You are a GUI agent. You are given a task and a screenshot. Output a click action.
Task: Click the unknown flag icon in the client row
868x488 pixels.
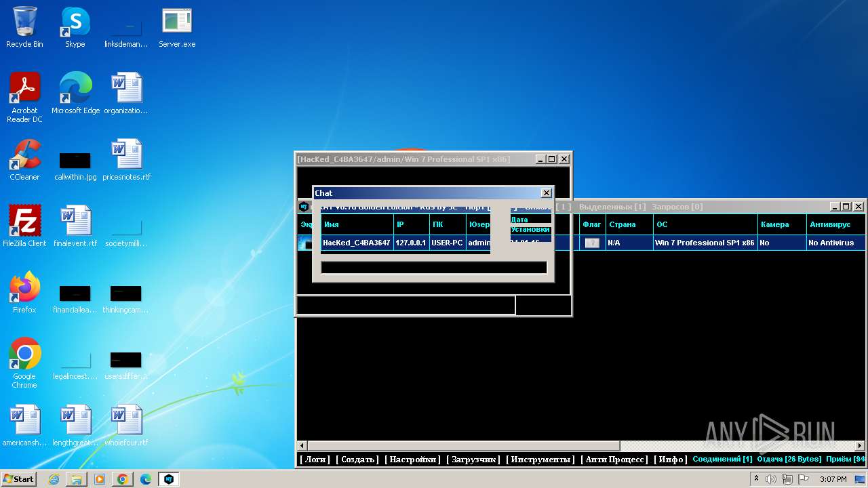click(592, 243)
